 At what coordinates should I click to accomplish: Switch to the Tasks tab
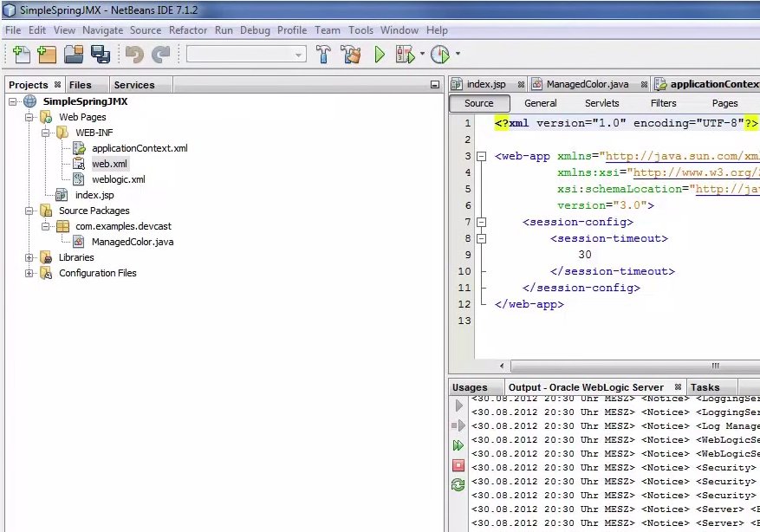coord(705,387)
